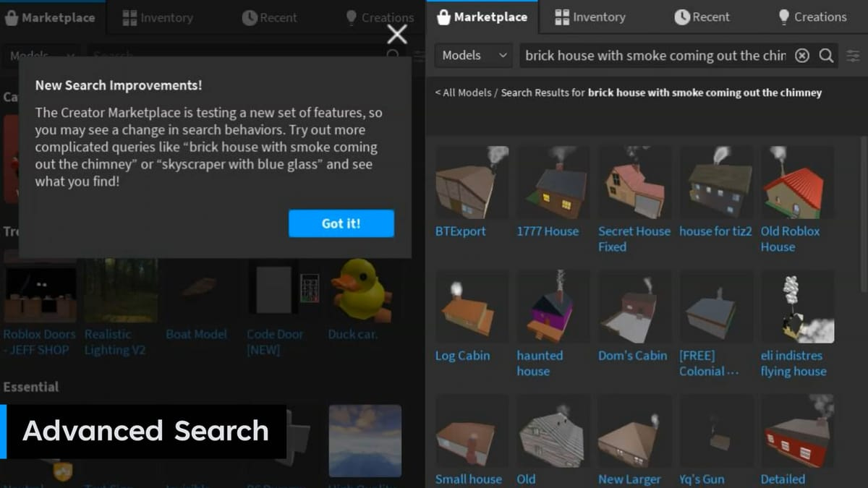
Task: Click the sky thumbnail in Essential section
Action: 365,440
